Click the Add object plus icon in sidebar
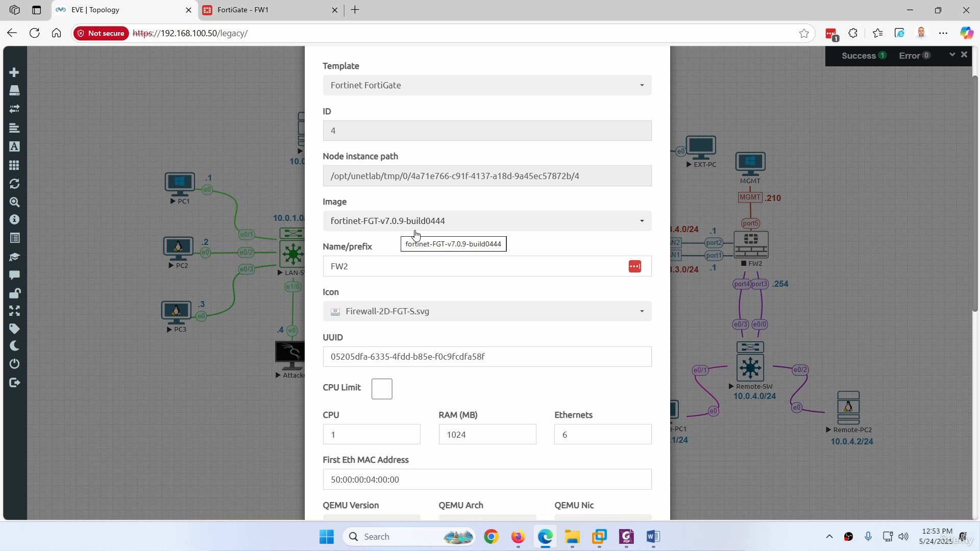This screenshot has width=980, height=551. pyautogui.click(x=14, y=72)
